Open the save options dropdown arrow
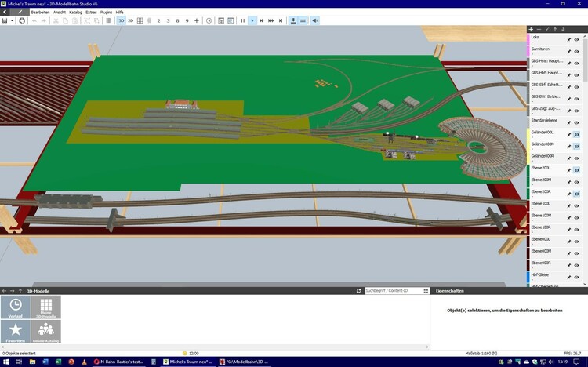The width and height of the screenshot is (588, 367). point(12,20)
